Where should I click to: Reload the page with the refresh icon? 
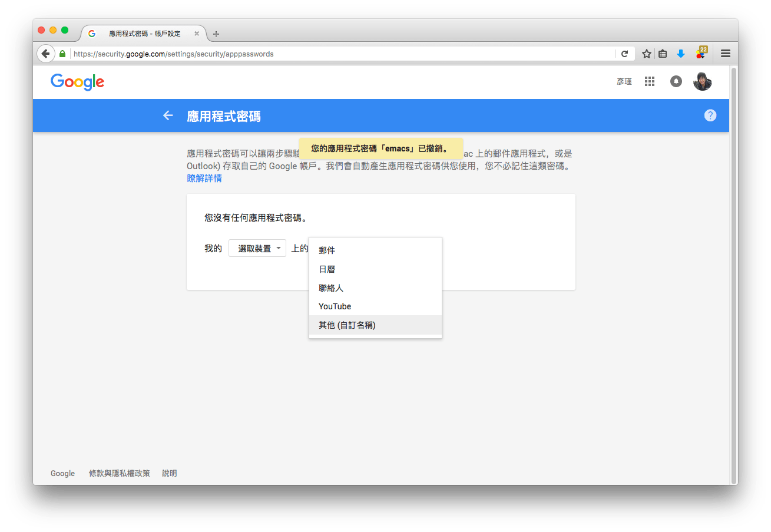tap(624, 54)
